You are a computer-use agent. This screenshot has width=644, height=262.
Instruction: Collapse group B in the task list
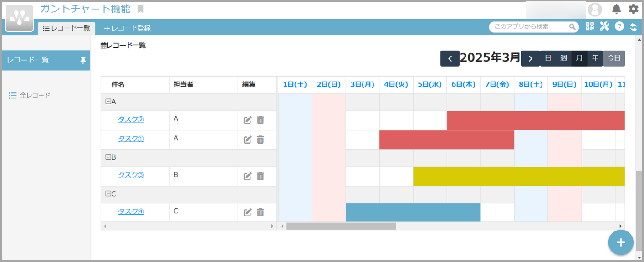pyautogui.click(x=108, y=157)
